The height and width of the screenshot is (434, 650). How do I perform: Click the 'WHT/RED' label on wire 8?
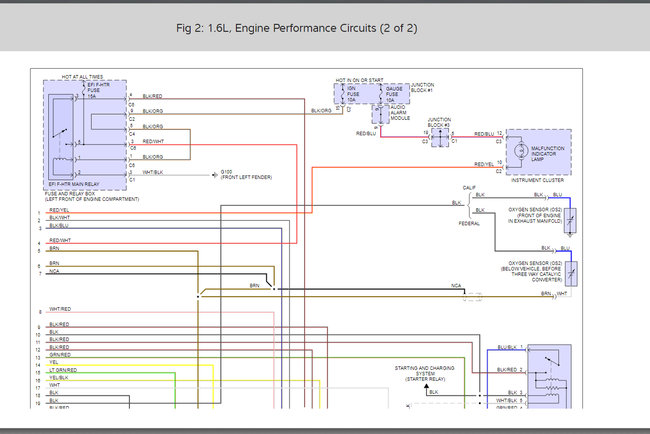point(60,309)
